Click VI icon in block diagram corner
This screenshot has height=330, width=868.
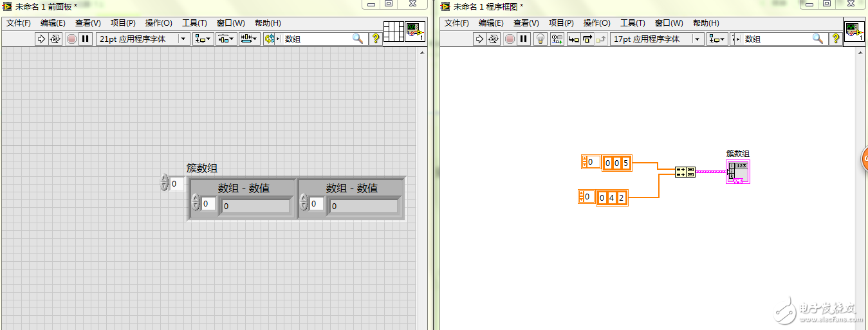click(853, 31)
